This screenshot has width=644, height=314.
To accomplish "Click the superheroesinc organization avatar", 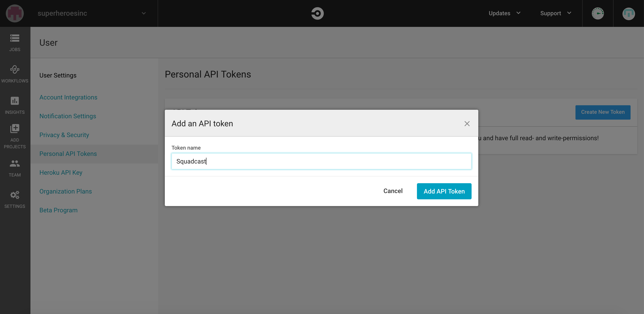I will 15,13.
